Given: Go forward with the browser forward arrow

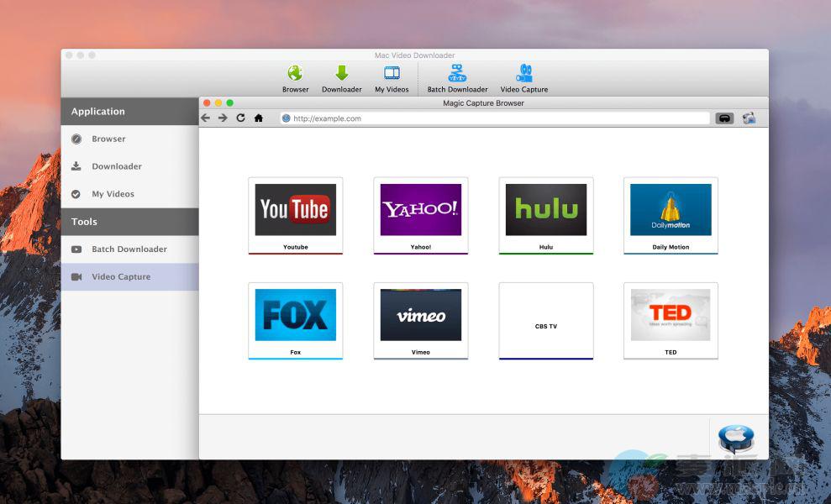Looking at the screenshot, I should [223, 118].
